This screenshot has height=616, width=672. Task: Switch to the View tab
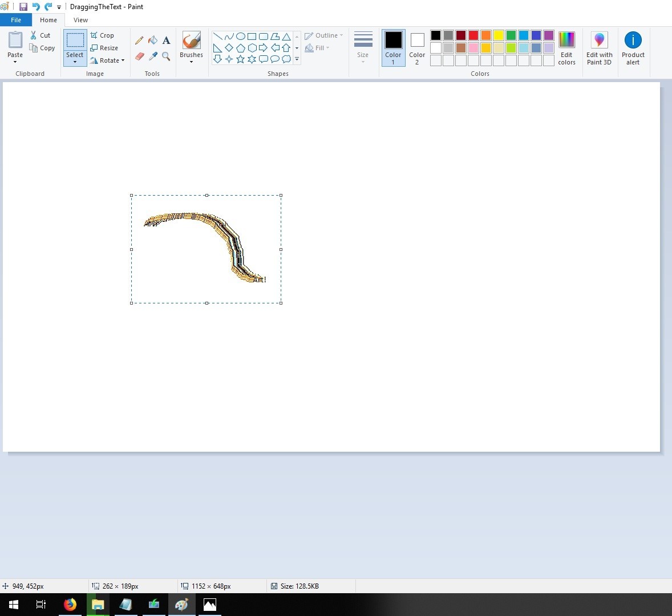click(x=80, y=20)
